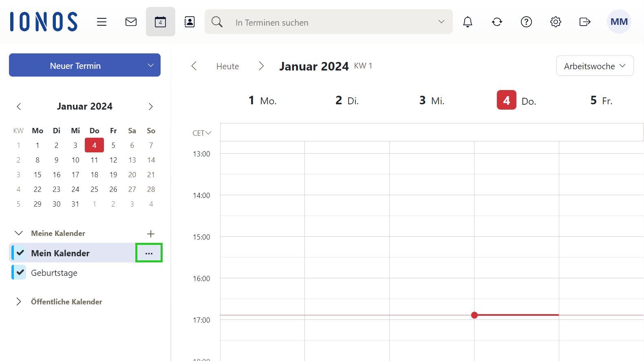This screenshot has width=644, height=361.
Task: Open the help question mark icon
Action: tap(526, 22)
